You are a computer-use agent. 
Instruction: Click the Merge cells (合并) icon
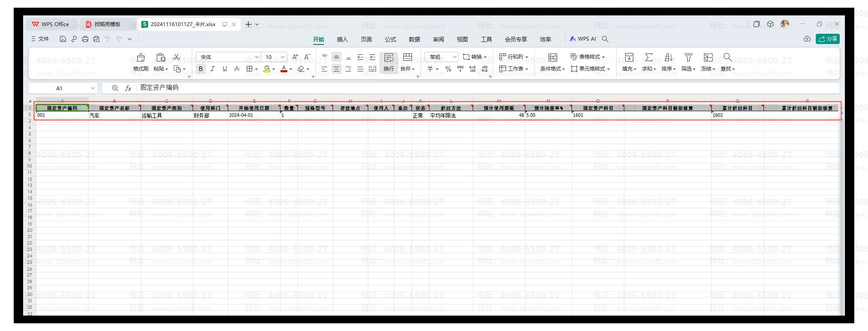coord(408,58)
